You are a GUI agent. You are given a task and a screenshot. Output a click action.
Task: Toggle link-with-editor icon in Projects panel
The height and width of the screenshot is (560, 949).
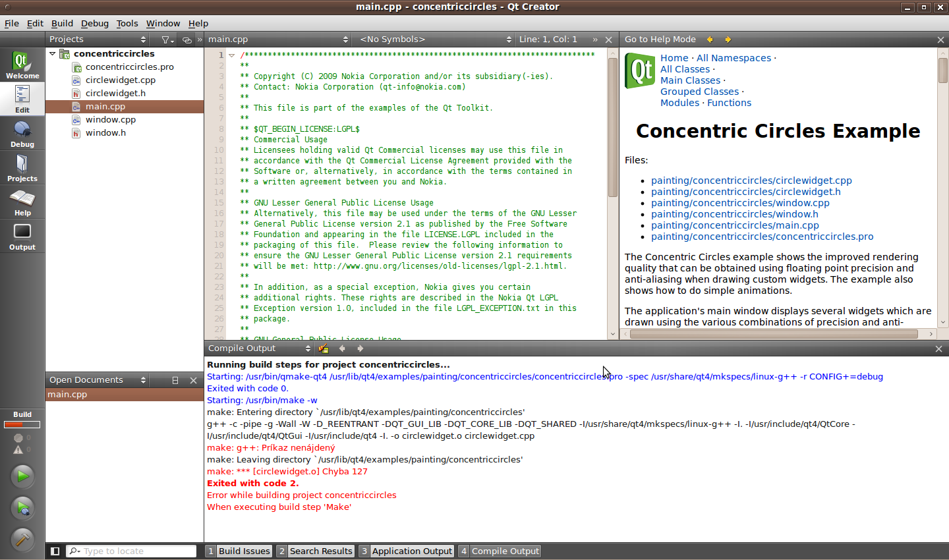click(187, 40)
